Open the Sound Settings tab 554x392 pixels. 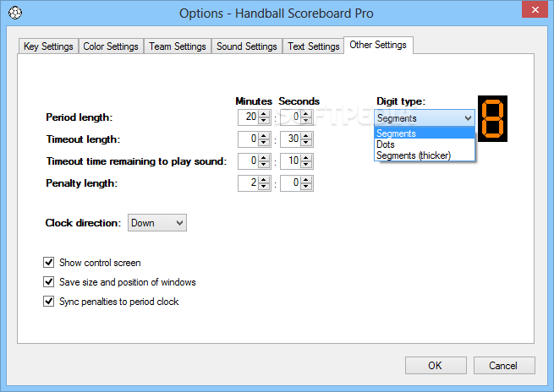tap(247, 46)
